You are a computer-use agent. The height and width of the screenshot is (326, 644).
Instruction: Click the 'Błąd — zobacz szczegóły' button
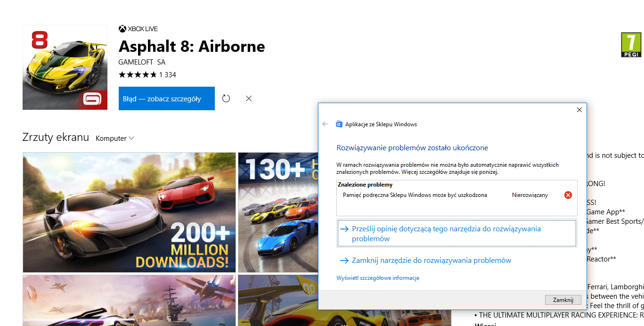point(167,98)
